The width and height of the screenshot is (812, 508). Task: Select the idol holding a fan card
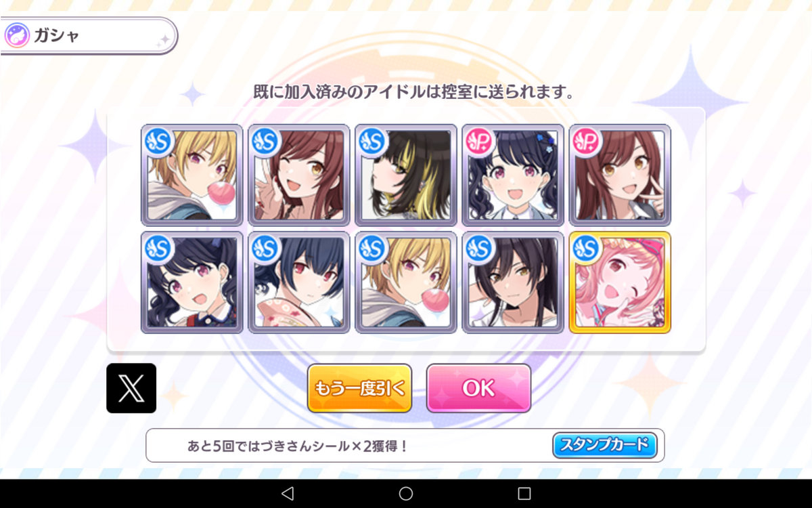299,282
